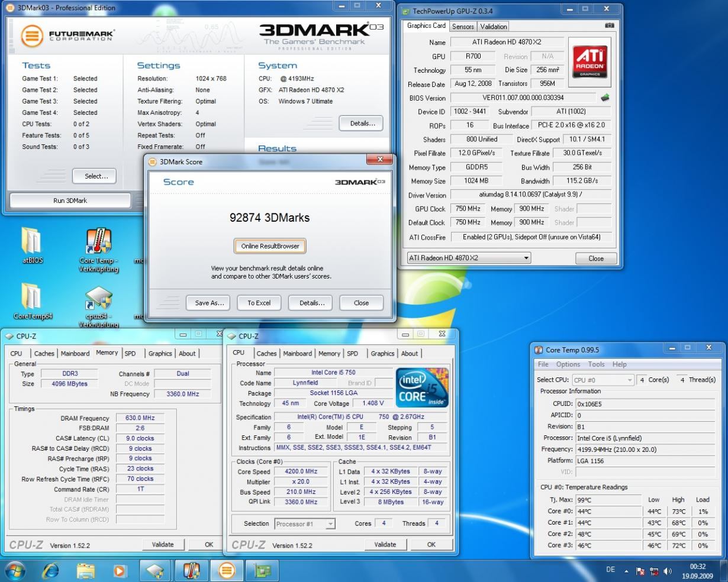Click the taskbar clock showing 00:32
Viewport: 728px width, 582px height.
[x=698, y=571]
